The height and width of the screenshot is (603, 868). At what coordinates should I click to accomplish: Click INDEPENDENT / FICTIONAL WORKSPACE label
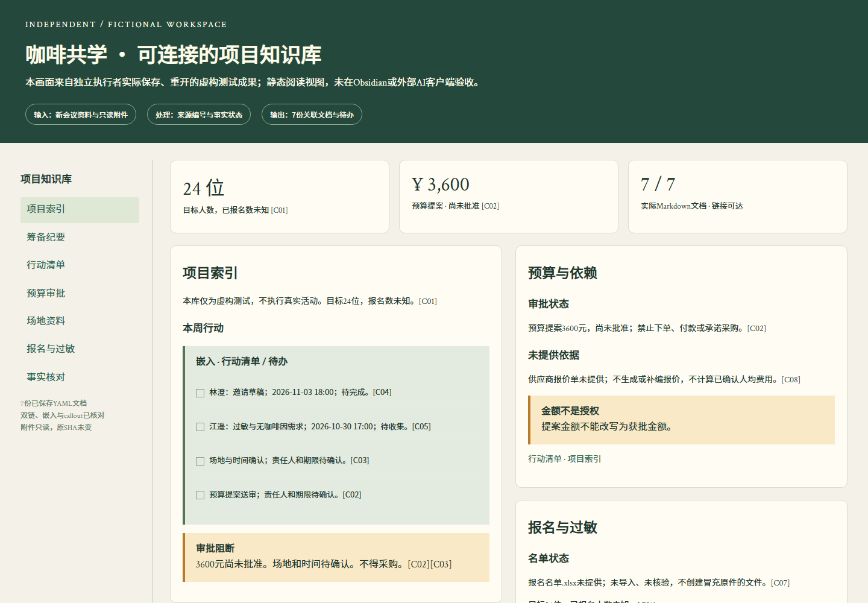click(x=126, y=25)
